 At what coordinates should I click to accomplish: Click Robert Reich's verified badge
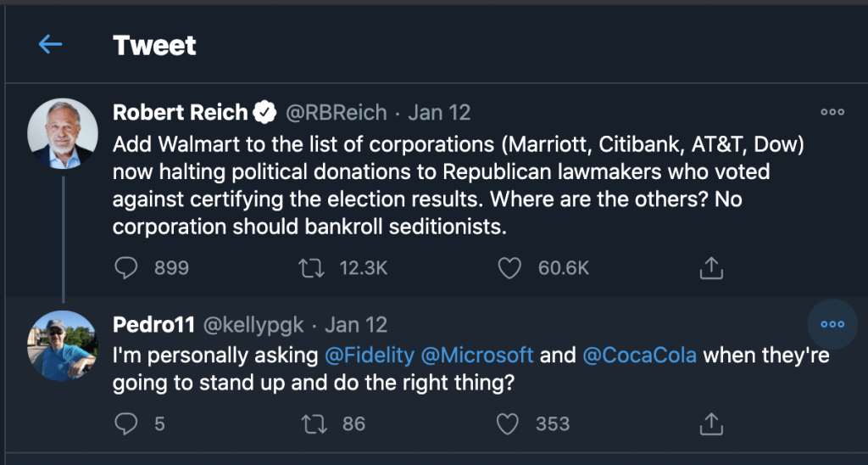pyautogui.click(x=265, y=112)
